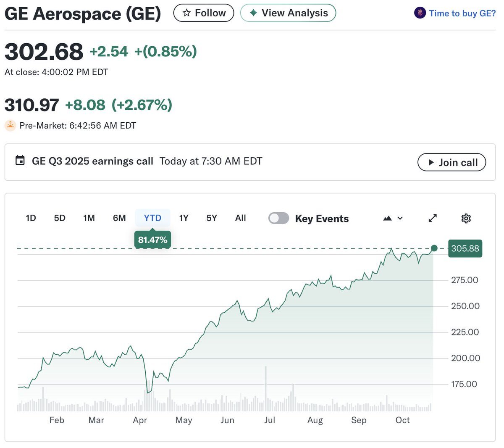
Task: Toggle the Key Events switch
Action: [x=279, y=218]
